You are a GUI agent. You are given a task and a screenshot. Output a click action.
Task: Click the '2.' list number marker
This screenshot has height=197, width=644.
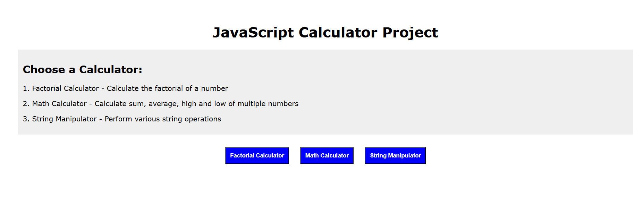coord(26,104)
